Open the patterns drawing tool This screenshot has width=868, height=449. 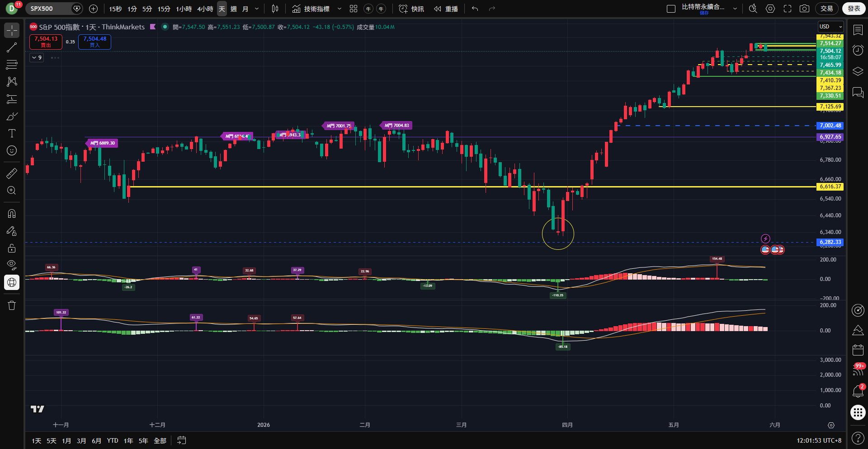(12, 82)
